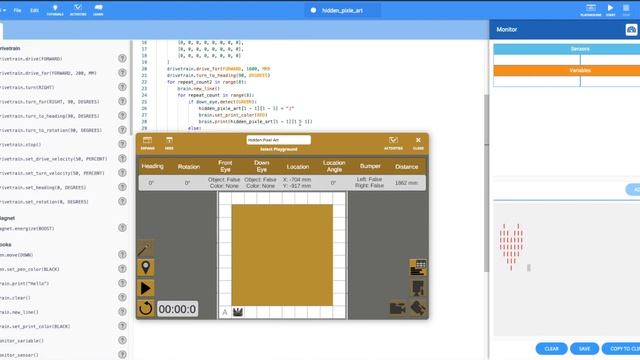This screenshot has height=360, width=640.
Task: Open the Edit menu
Action: click(34, 10)
